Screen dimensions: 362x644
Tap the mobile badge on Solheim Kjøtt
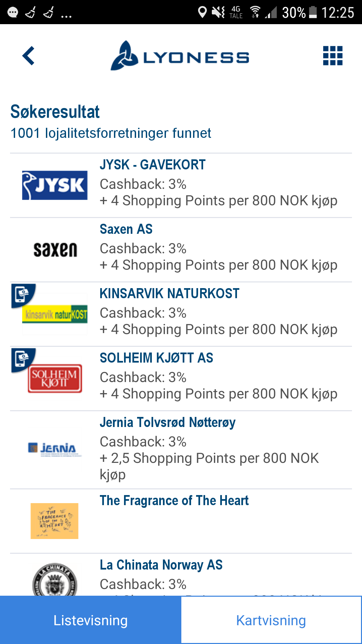pyautogui.click(x=23, y=360)
